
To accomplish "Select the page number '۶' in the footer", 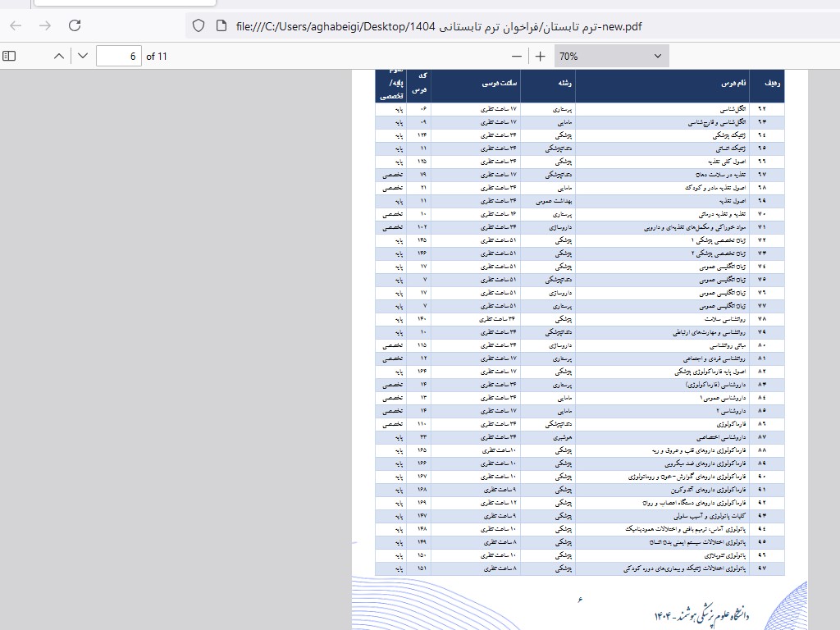I will pos(580,600).
